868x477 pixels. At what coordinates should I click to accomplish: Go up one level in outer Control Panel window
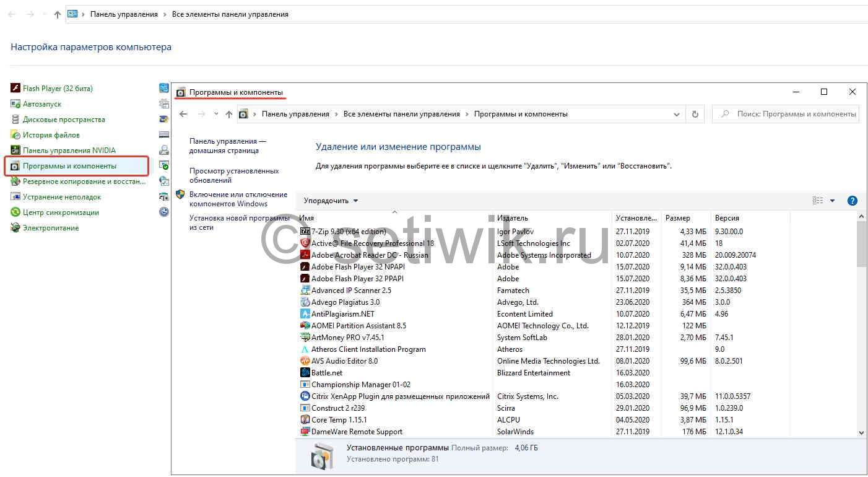click(57, 14)
